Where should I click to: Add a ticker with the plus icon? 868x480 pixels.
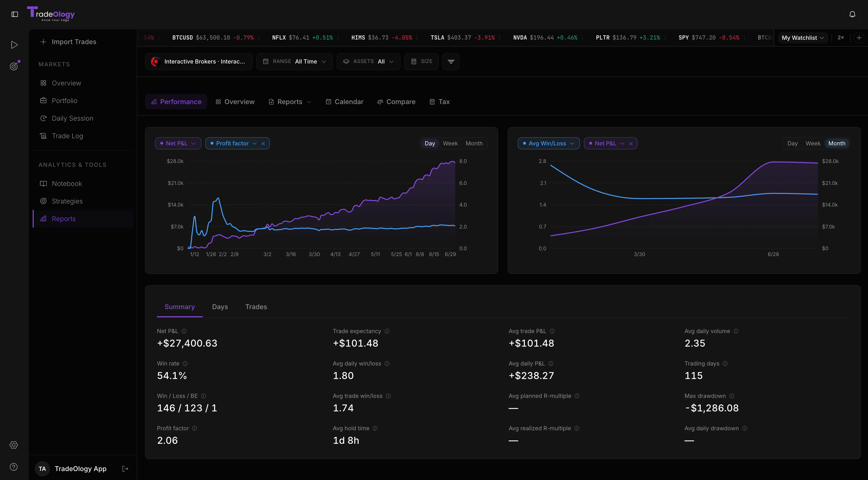point(859,38)
